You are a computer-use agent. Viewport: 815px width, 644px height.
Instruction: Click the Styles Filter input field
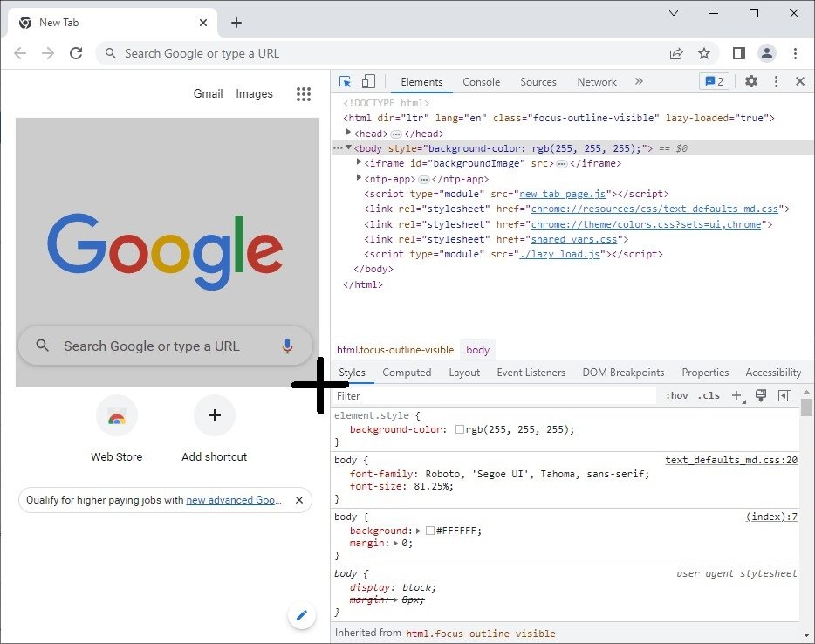pyautogui.click(x=494, y=396)
